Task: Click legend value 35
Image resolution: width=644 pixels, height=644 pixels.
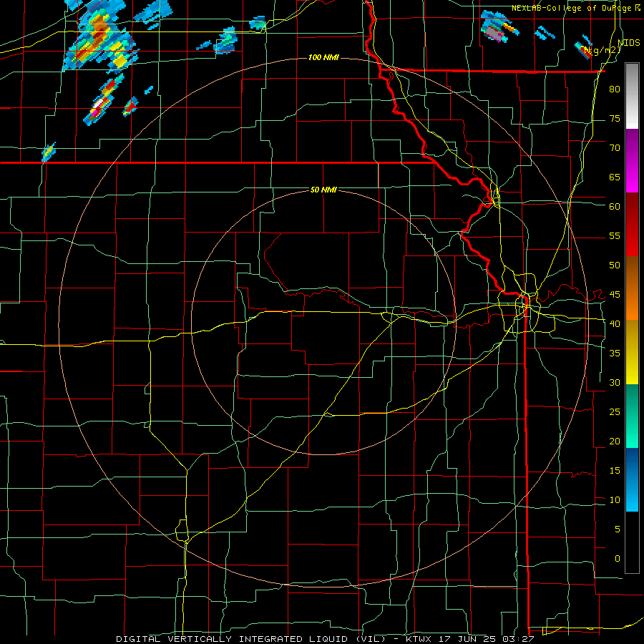Action: point(615,353)
